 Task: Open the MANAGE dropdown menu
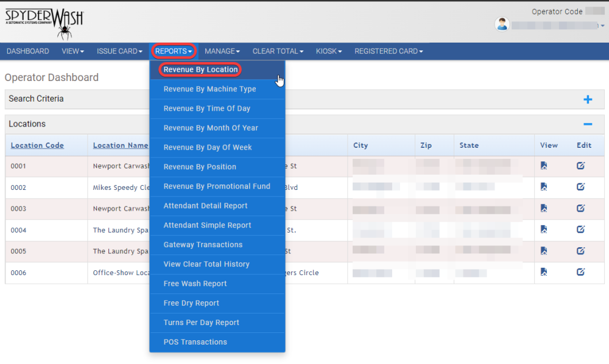222,51
